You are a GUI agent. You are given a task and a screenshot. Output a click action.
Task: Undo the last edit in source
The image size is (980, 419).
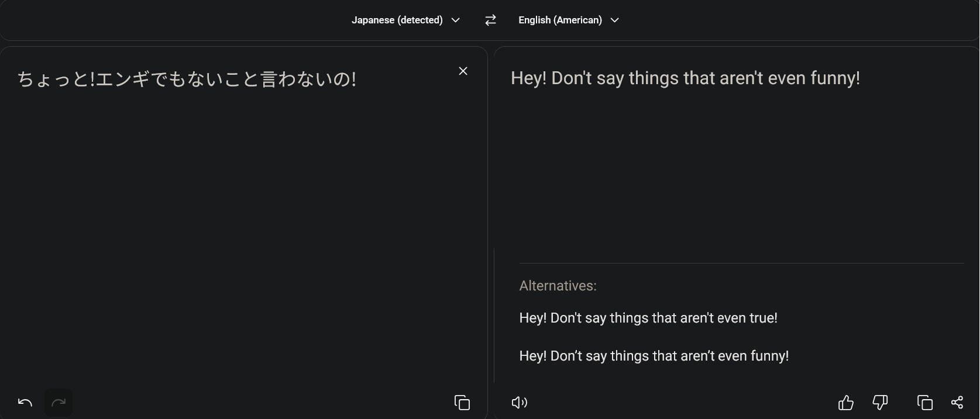point(25,402)
